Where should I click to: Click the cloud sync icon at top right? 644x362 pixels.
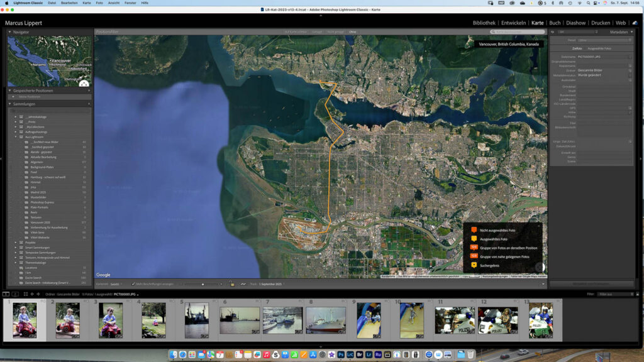click(x=635, y=23)
